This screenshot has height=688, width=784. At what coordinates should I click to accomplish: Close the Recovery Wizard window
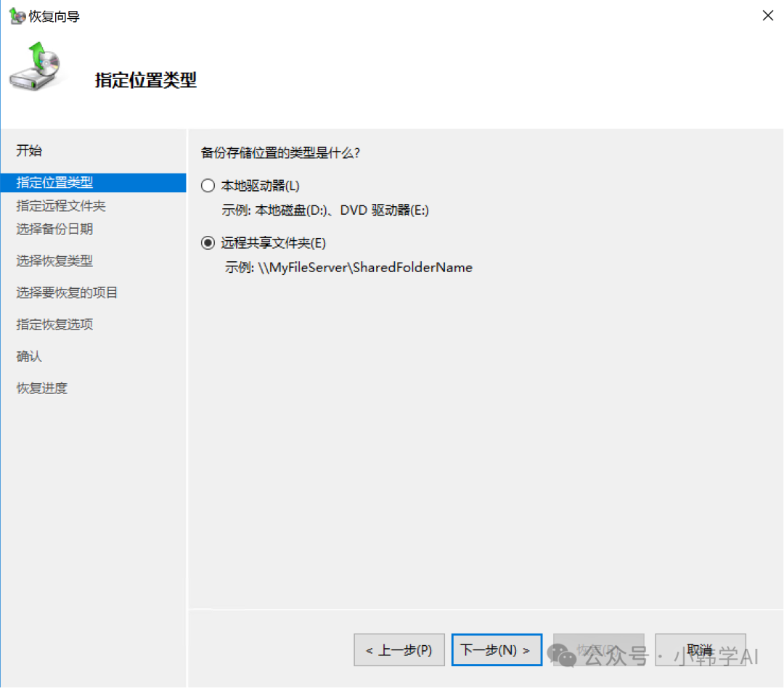(767, 15)
